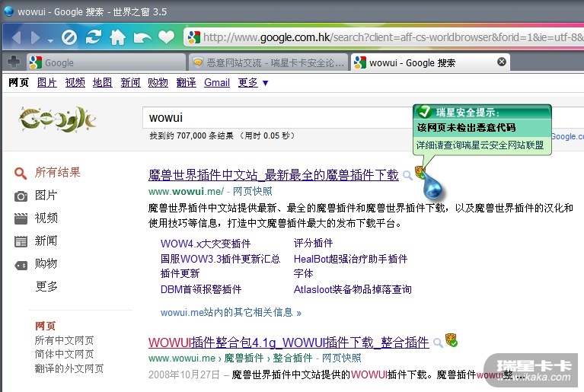
Task: Filter by 新闻 in the left sidebar
Action: click(x=46, y=241)
